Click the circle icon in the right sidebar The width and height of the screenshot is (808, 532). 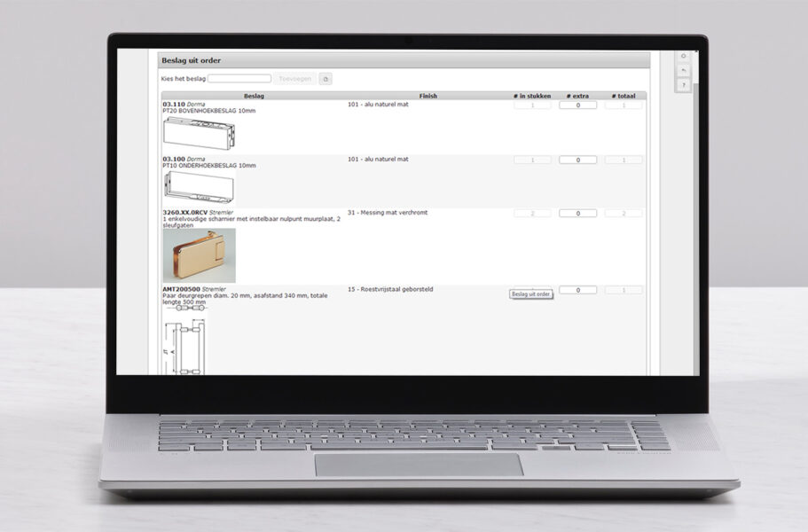683,56
